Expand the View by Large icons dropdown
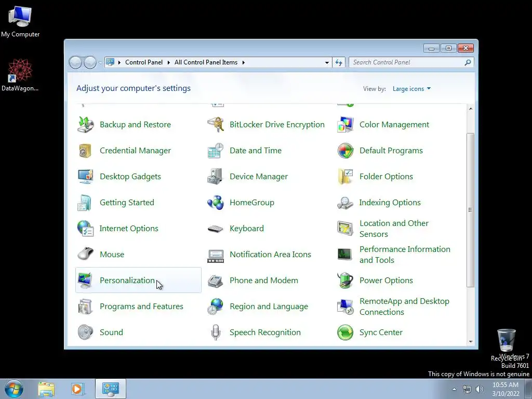This screenshot has height=399, width=532. click(x=411, y=88)
